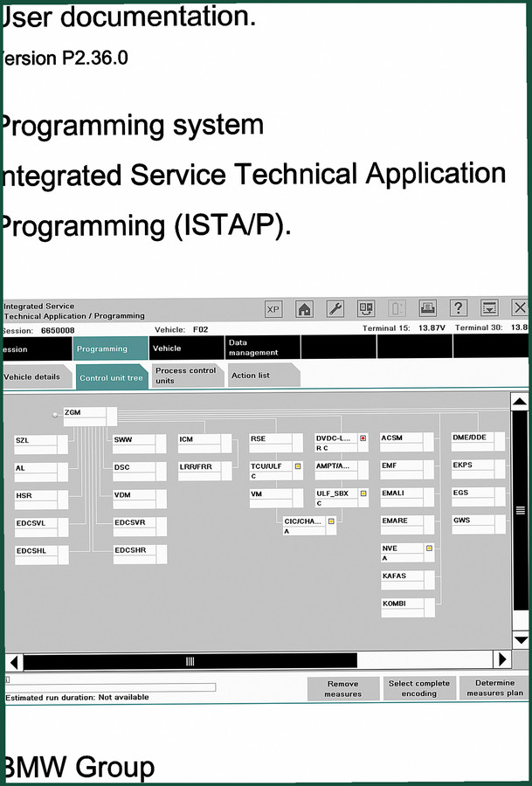The width and height of the screenshot is (532, 786).
Task: Select the ICM control unit
Action: [x=204, y=444]
